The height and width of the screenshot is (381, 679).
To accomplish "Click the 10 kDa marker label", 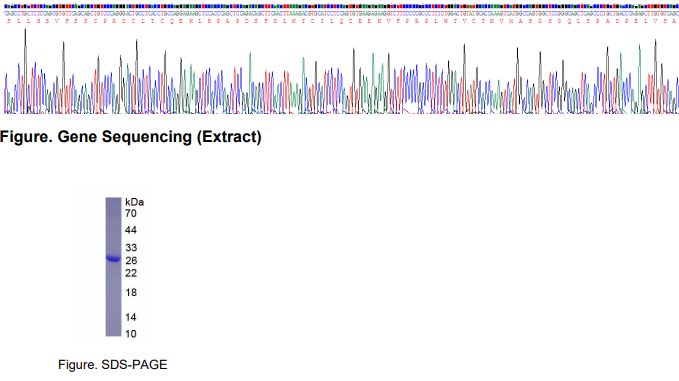I will click(131, 334).
